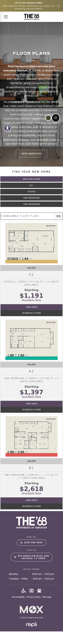Click the View Amenities button
The image size is (63, 644).
pyautogui.click(x=31, y=153)
